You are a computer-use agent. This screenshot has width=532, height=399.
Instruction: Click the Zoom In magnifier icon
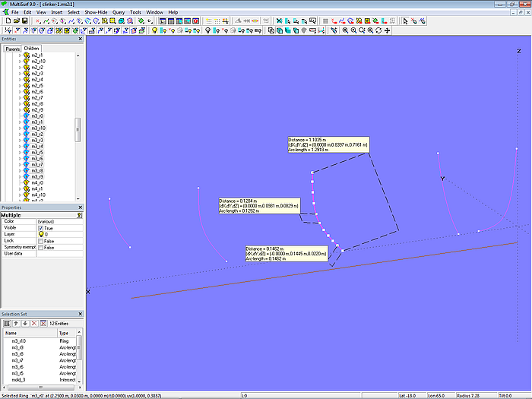pos(345,31)
